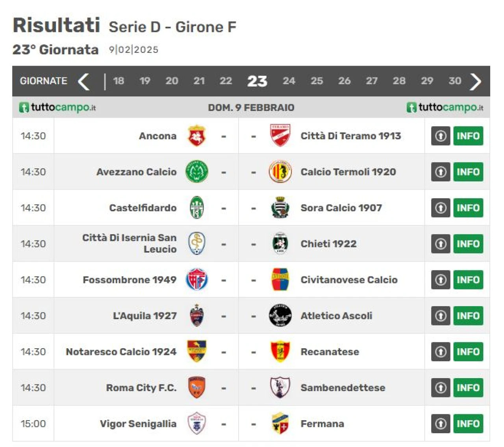Click the upload icon beside Ancona match INFO
504x447 pixels.
pyautogui.click(x=441, y=136)
